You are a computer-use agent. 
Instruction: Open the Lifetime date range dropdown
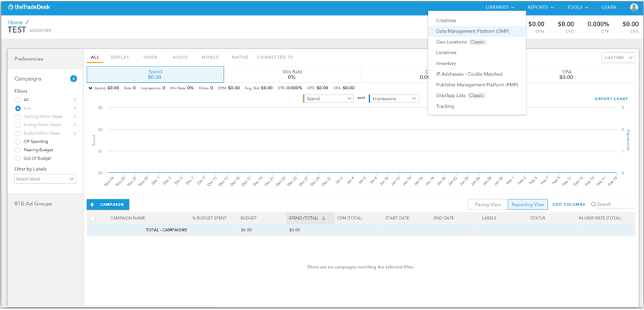618,58
